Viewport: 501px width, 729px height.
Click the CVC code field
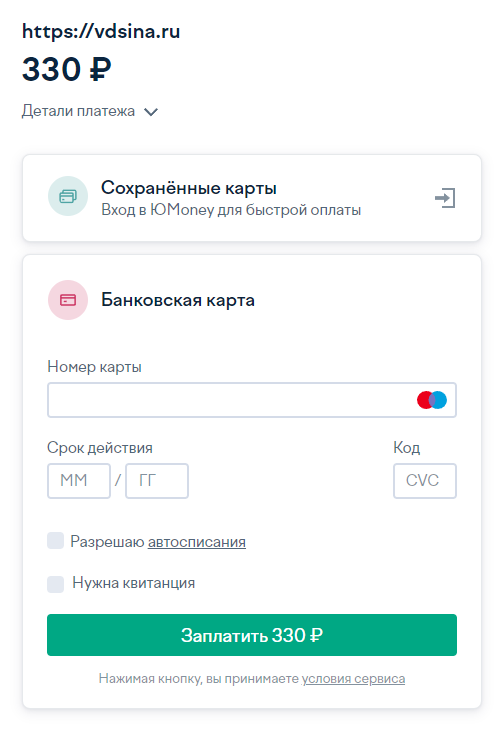coord(425,481)
